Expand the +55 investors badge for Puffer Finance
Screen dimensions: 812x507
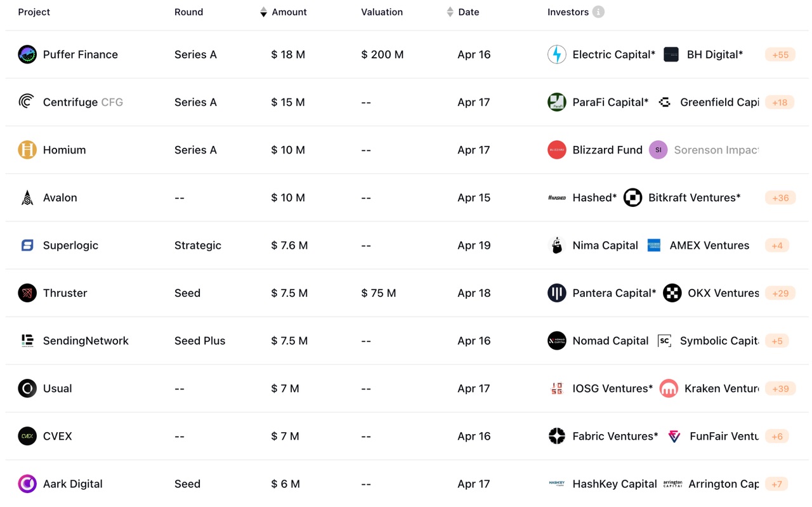click(x=780, y=55)
